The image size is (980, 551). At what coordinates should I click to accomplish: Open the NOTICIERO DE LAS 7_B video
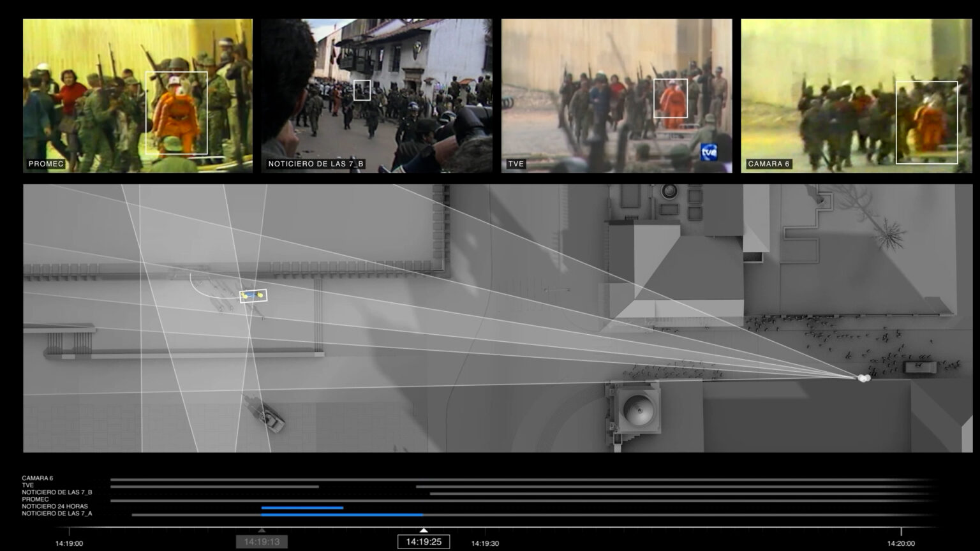pyautogui.click(x=376, y=96)
